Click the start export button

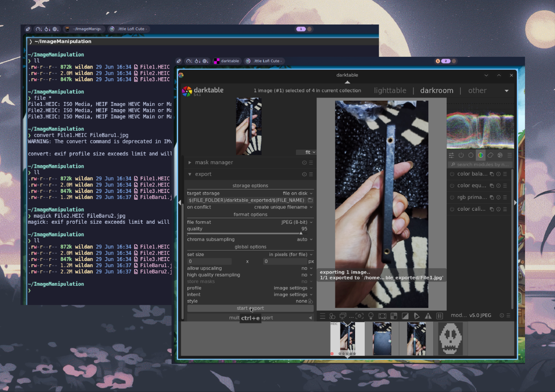click(250, 308)
